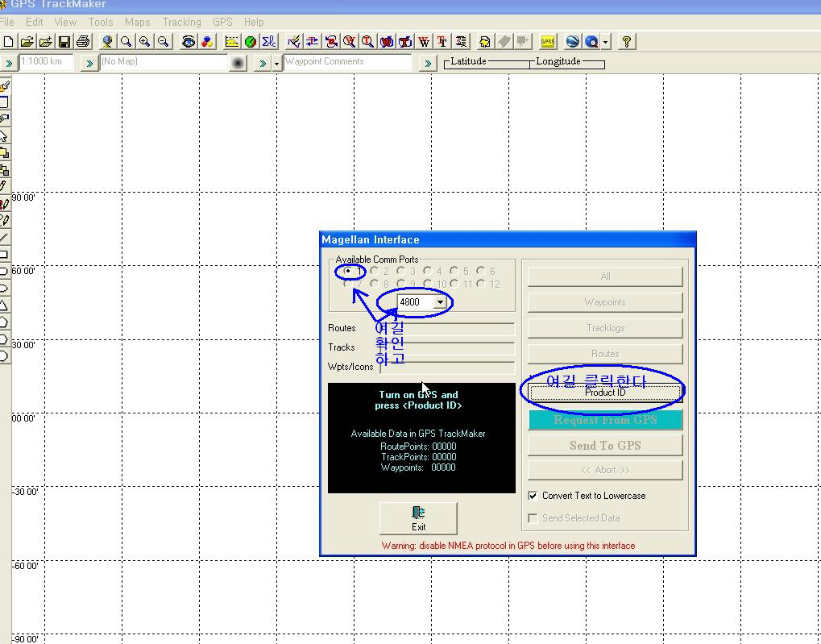This screenshot has width=821, height=644.
Task: Open dropdown arrow beside blue Q globe icon
Action: coord(606,41)
